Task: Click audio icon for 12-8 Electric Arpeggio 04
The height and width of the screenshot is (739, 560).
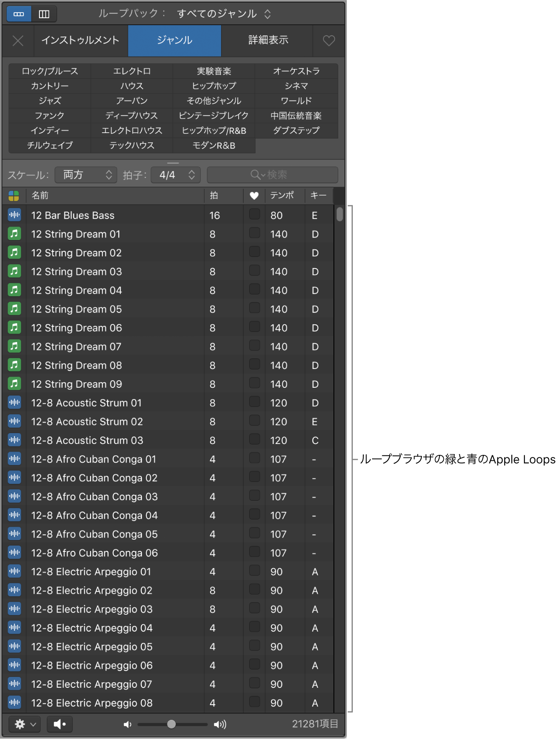Action: point(14,627)
